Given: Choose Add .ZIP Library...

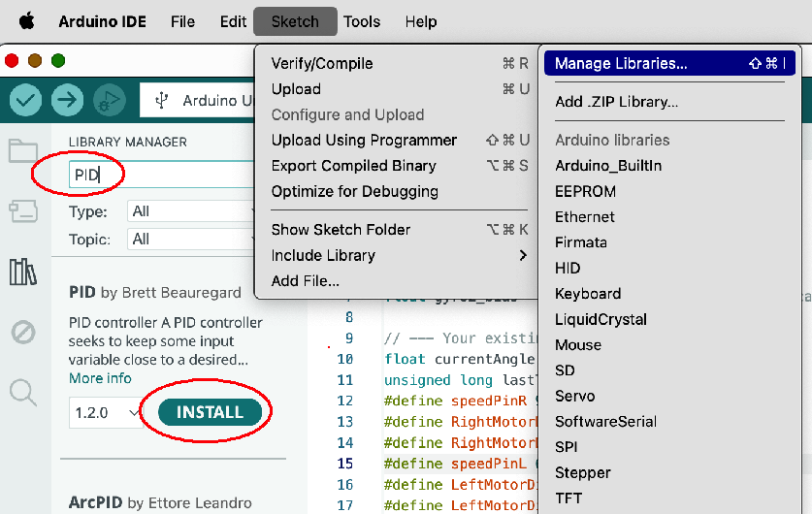Looking at the screenshot, I should [669, 102].
